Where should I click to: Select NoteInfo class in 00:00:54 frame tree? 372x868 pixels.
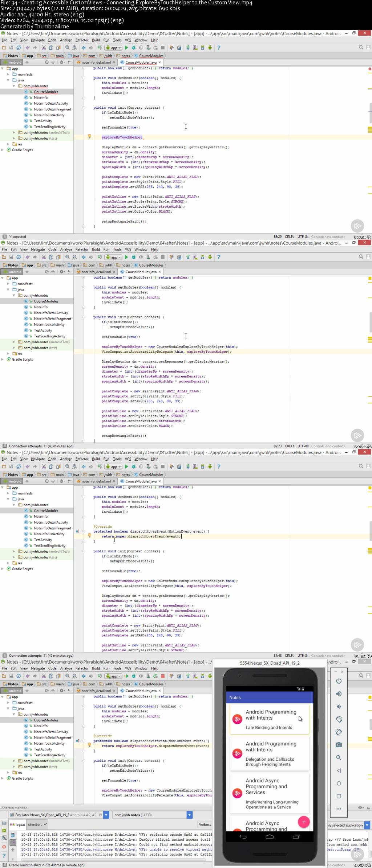click(x=41, y=97)
